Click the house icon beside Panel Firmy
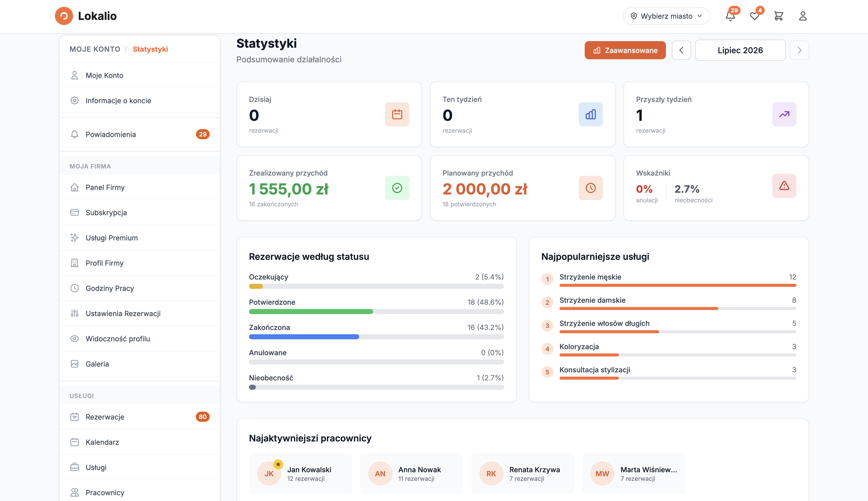This screenshot has height=501, width=868. pyautogui.click(x=75, y=187)
